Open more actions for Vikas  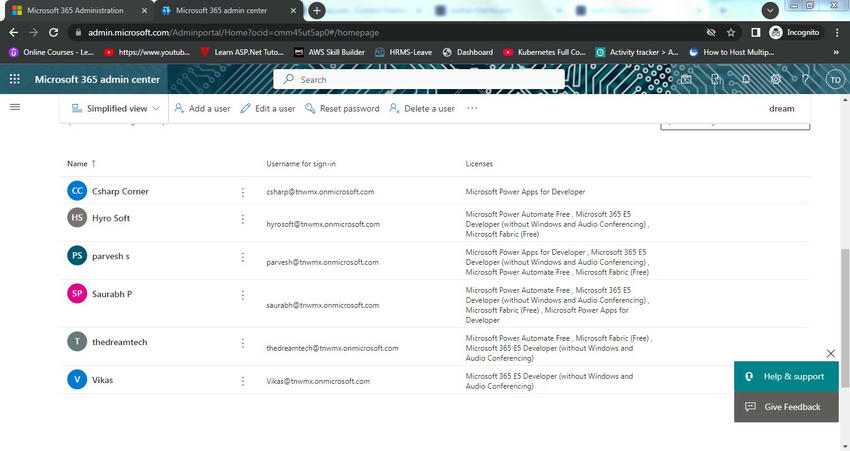[x=243, y=381]
